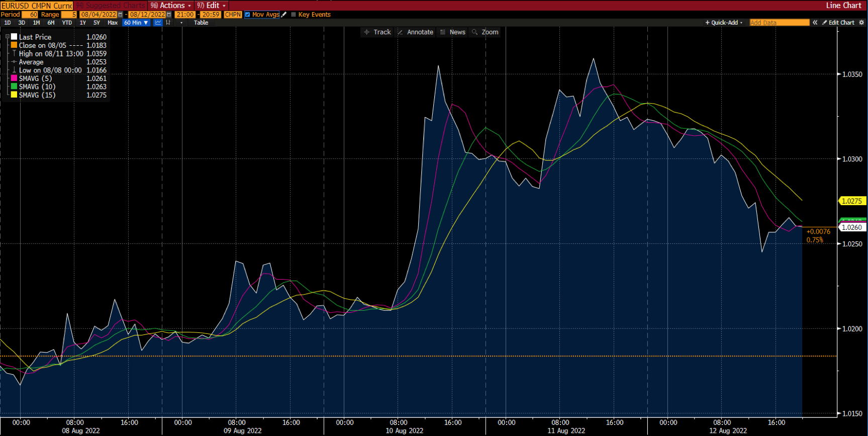Open the start date calendar picker
The width and height of the screenshot is (868, 436).
click(x=120, y=15)
